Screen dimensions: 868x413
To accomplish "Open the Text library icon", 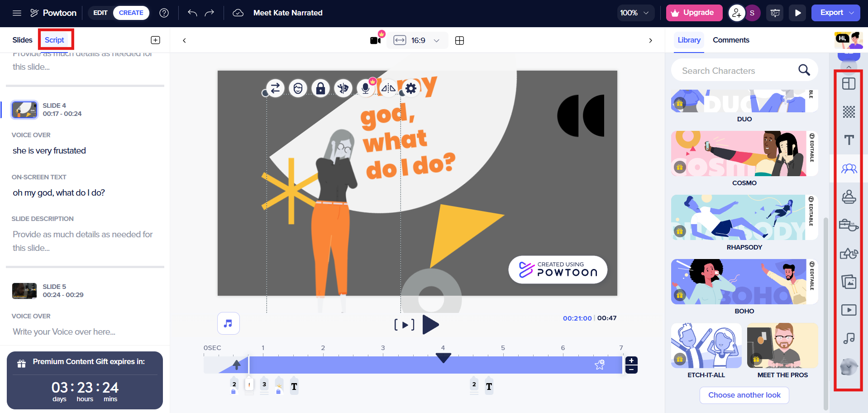I will click(x=849, y=140).
